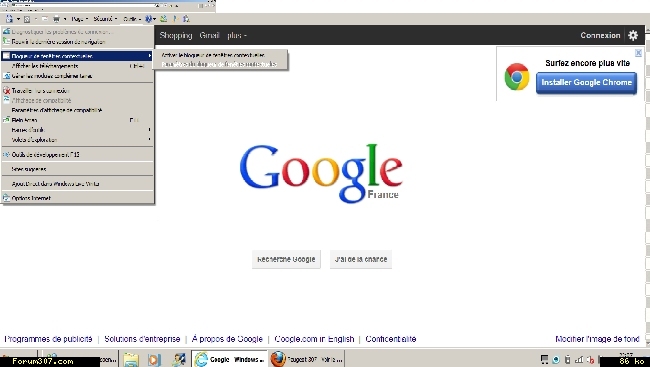Expand Barres d'outils submenu

point(78,130)
